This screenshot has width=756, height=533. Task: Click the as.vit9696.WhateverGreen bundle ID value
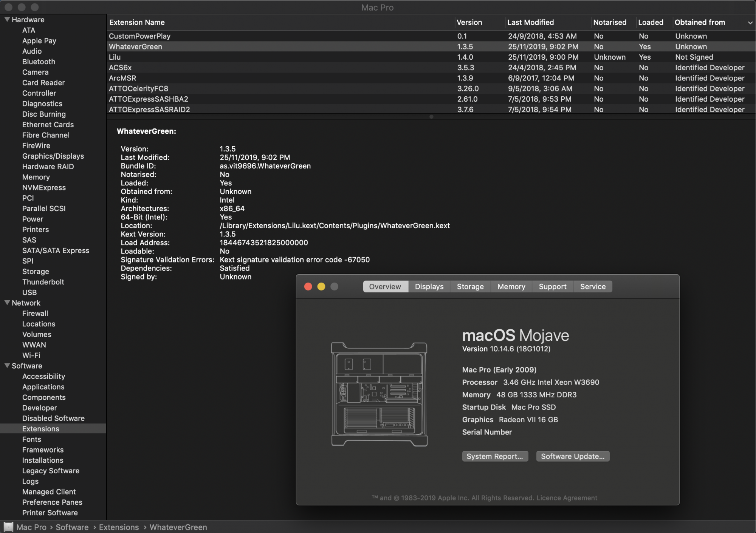click(265, 166)
